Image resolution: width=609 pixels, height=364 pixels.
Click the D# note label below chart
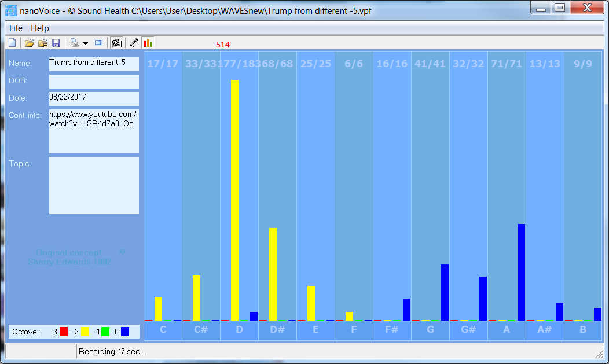coord(277,330)
